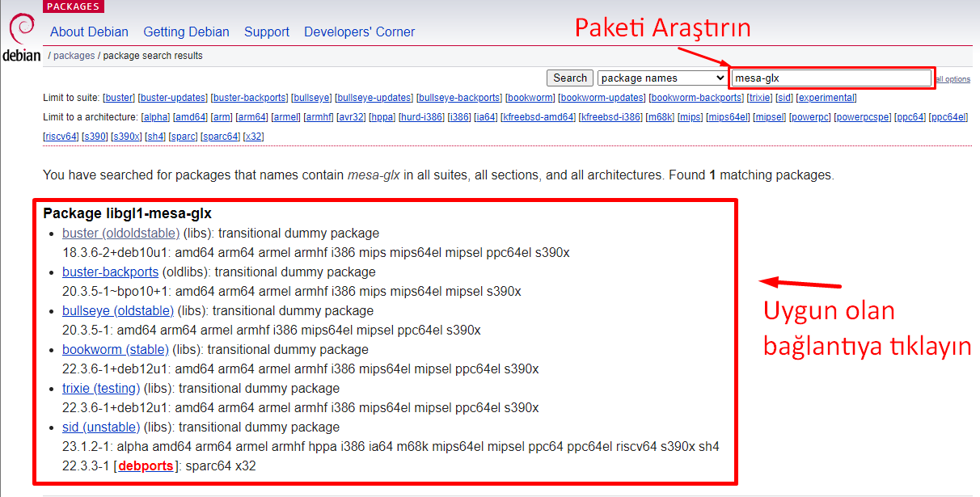Viewport: 980px width, 497px height.
Task: Limit suite to trixie
Action: point(759,98)
